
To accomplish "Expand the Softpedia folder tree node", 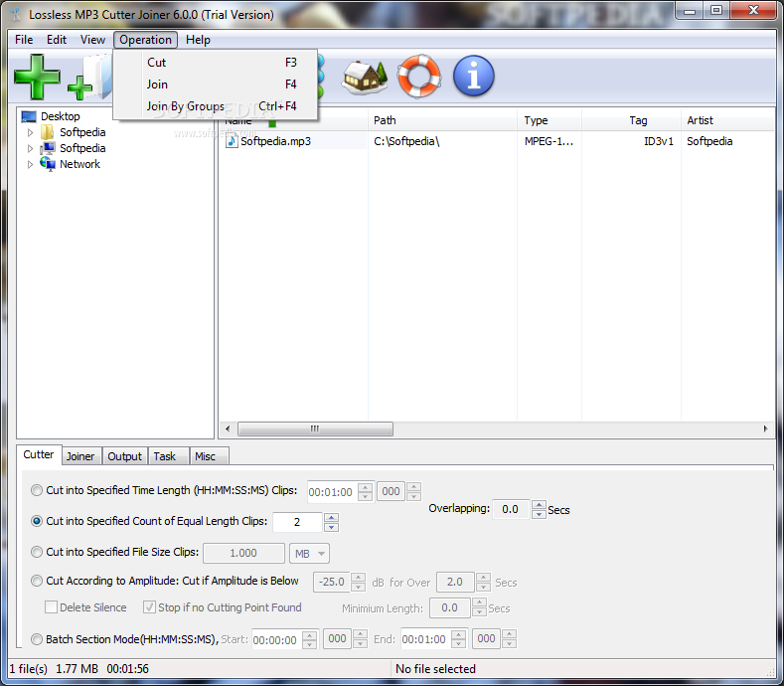I will tap(31, 132).
